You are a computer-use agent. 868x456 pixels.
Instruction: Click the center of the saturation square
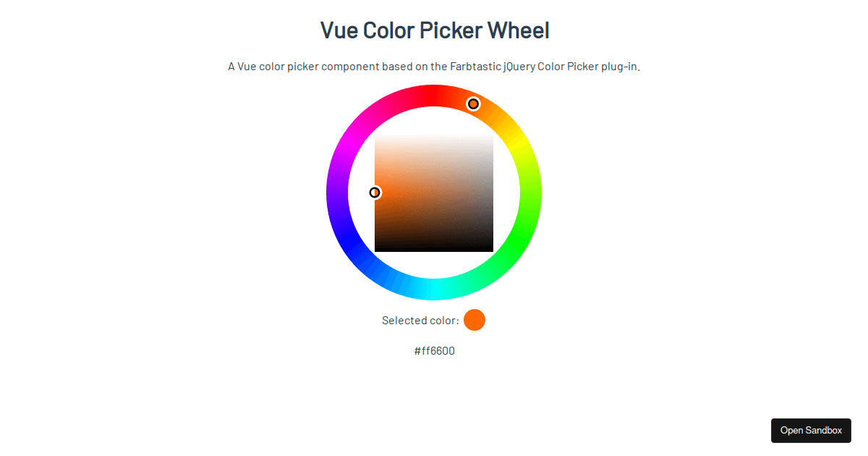[434, 193]
